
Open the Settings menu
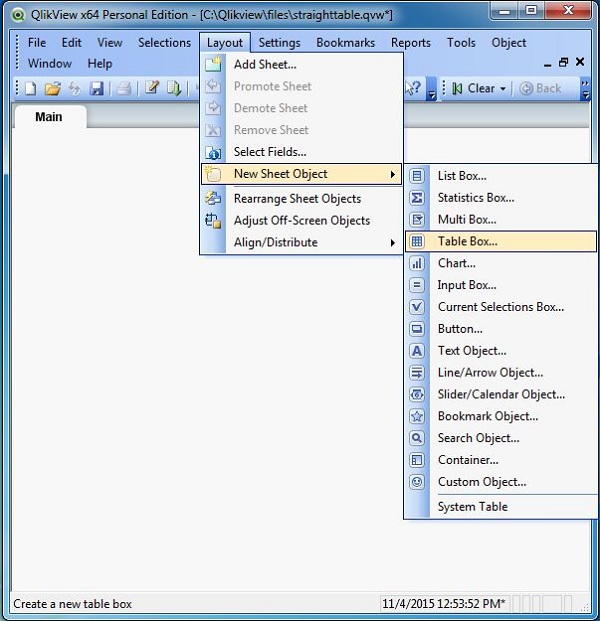click(x=279, y=42)
